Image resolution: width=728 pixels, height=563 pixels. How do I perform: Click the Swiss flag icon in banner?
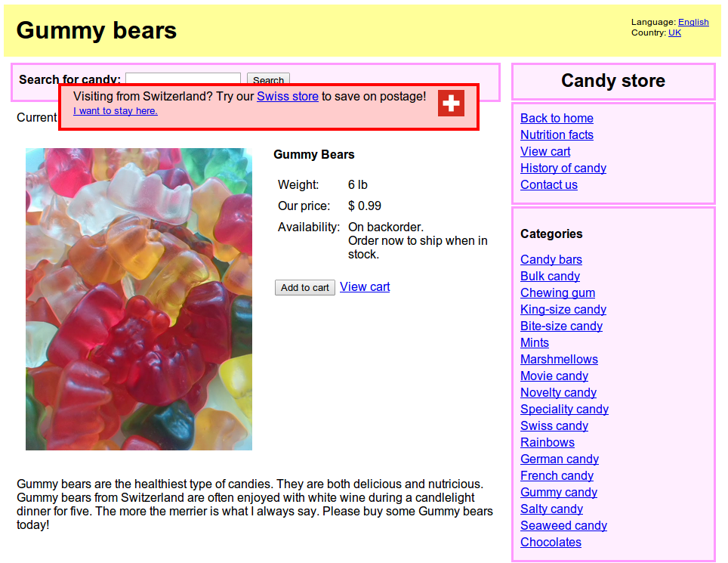point(451,103)
